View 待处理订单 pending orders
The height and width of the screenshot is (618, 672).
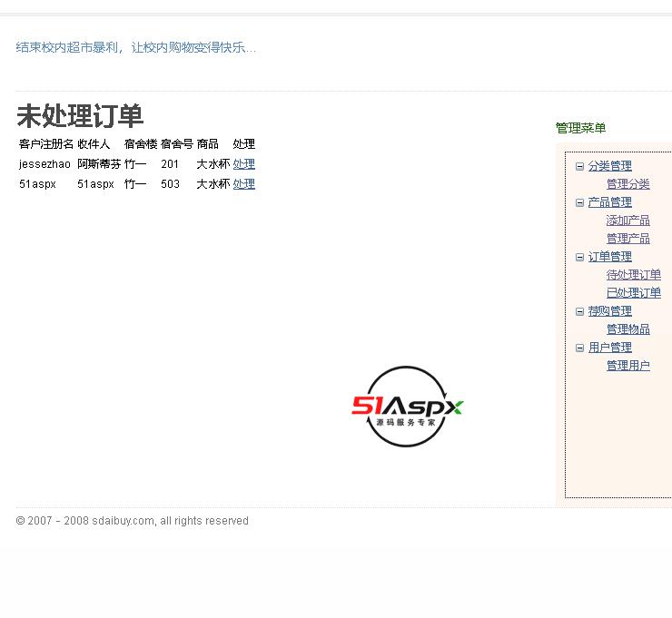633,275
